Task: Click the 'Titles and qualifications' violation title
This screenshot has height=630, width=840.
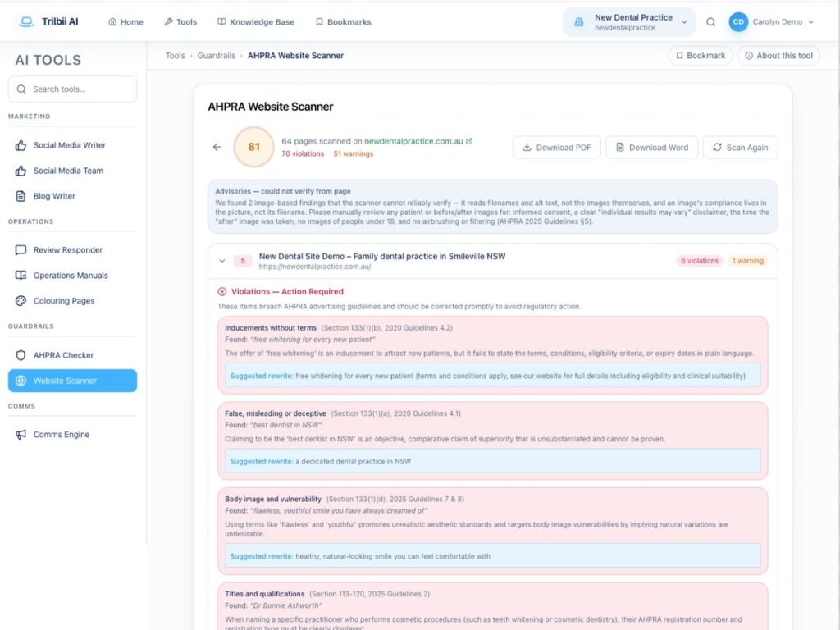Action: (x=265, y=594)
